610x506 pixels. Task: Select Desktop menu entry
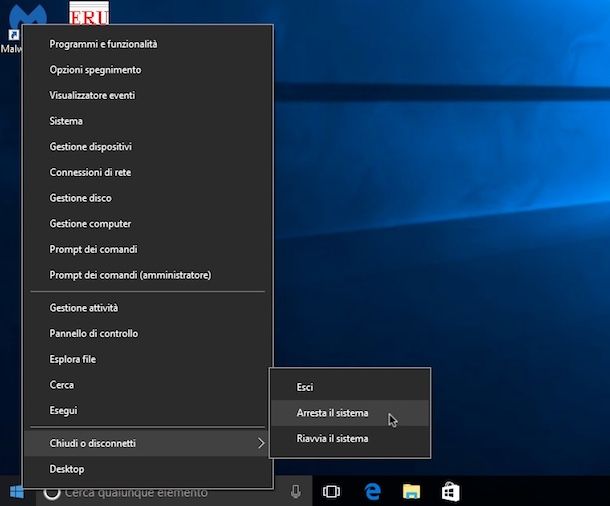[148, 469]
